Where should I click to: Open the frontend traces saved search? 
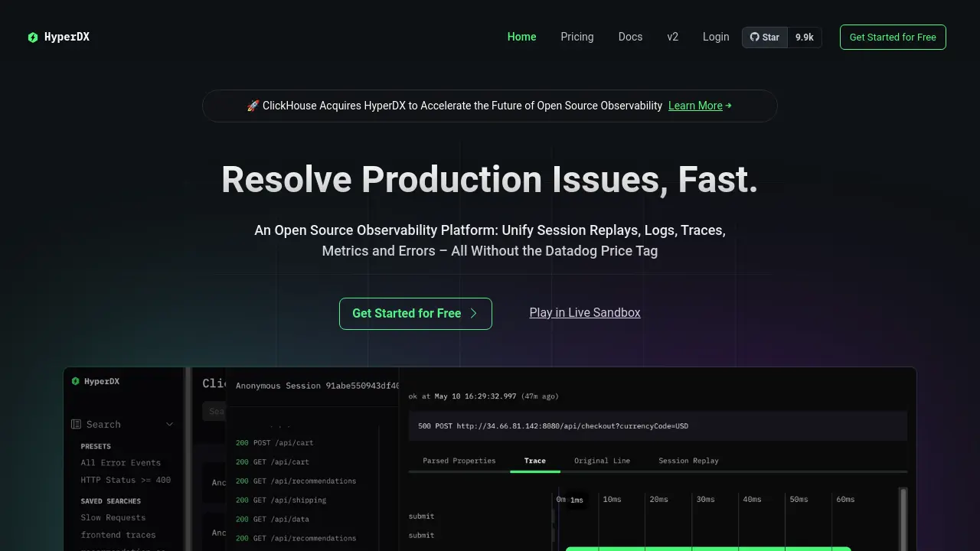point(119,535)
